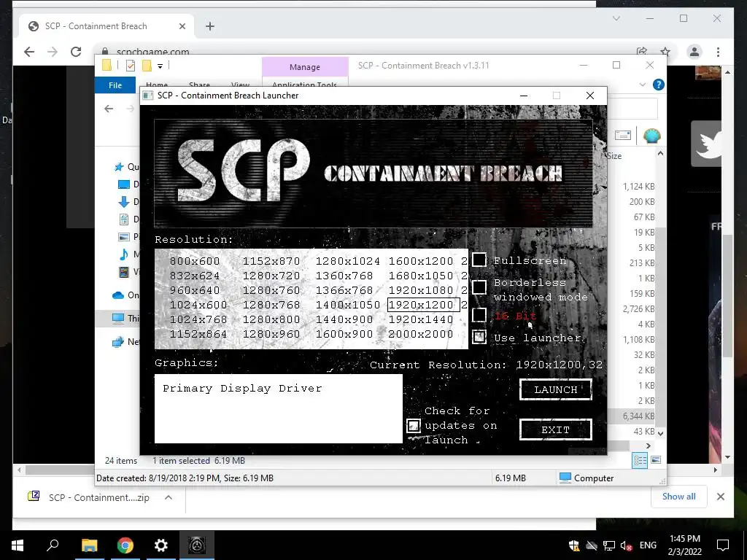
Task: Select 1400x1050 resolution
Action: point(348,305)
